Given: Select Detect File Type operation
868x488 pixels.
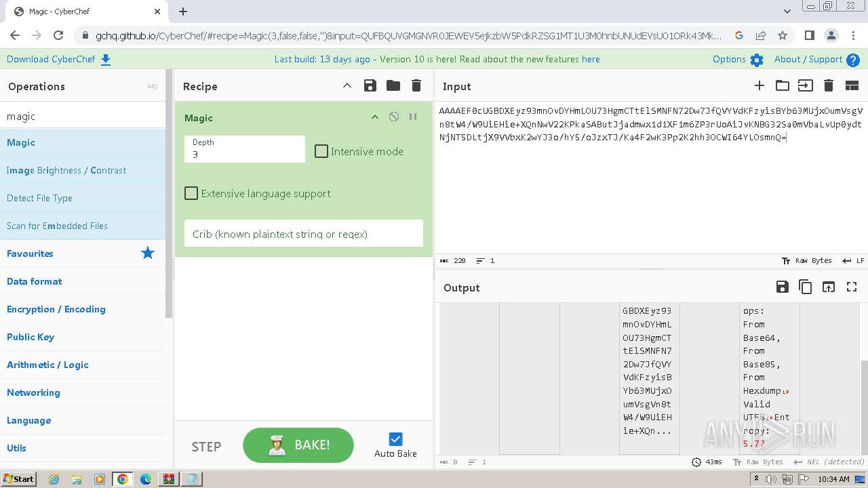Looking at the screenshot, I should coord(83,198).
